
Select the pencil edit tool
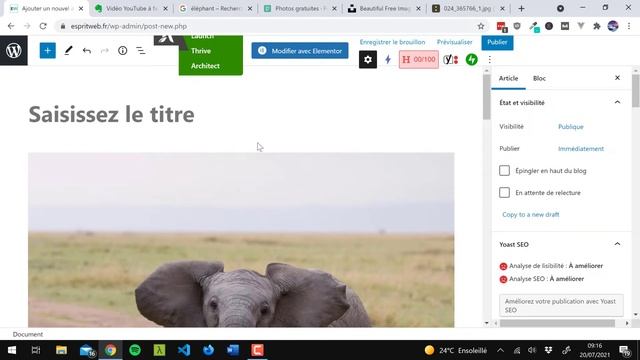click(x=68, y=51)
